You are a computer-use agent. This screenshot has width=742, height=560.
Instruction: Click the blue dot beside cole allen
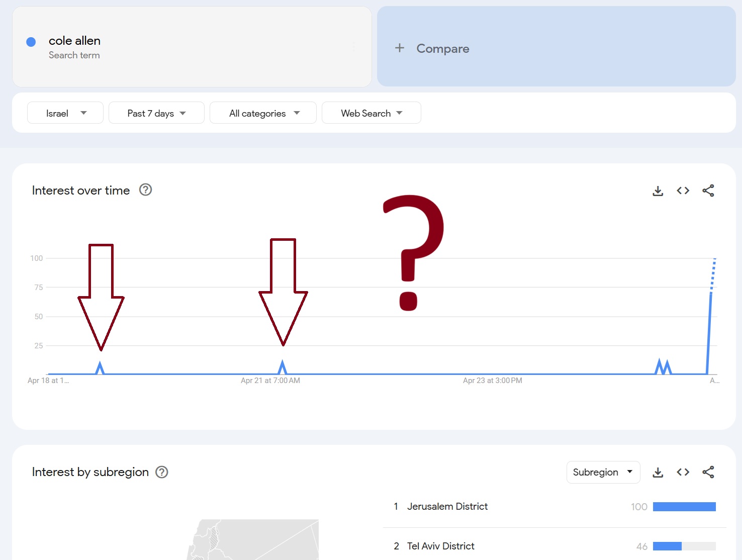pos(31,42)
